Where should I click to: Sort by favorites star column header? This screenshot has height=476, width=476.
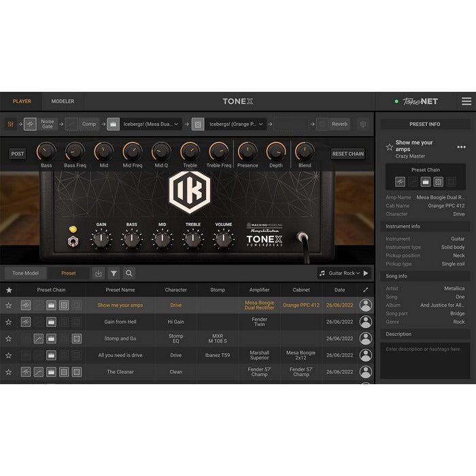(9, 290)
